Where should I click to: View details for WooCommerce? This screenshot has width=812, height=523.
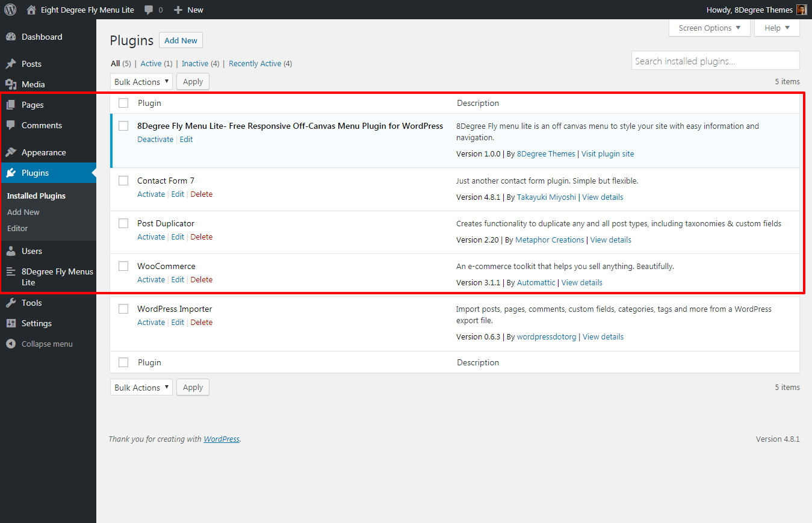point(582,283)
